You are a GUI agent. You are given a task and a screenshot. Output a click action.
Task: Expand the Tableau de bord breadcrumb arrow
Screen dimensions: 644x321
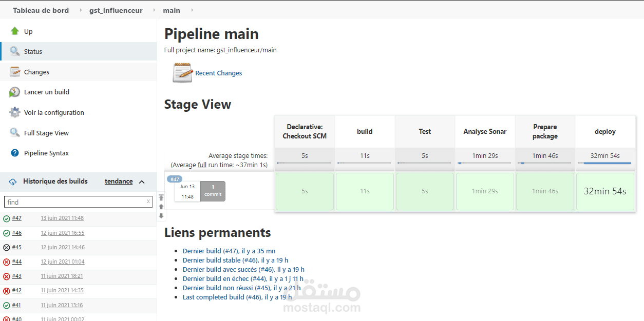[80, 10]
